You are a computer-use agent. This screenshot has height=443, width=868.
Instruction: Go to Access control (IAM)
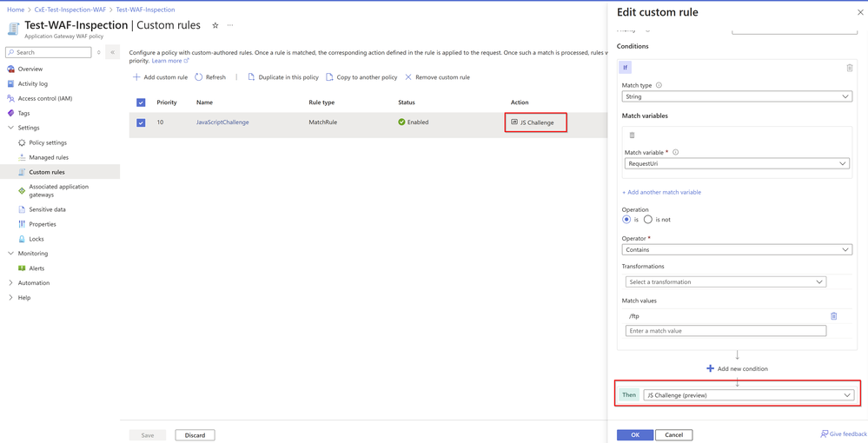45,98
